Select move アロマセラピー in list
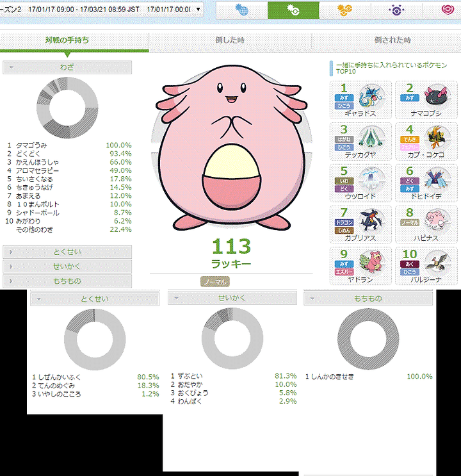The image size is (461, 476). pos(69,170)
